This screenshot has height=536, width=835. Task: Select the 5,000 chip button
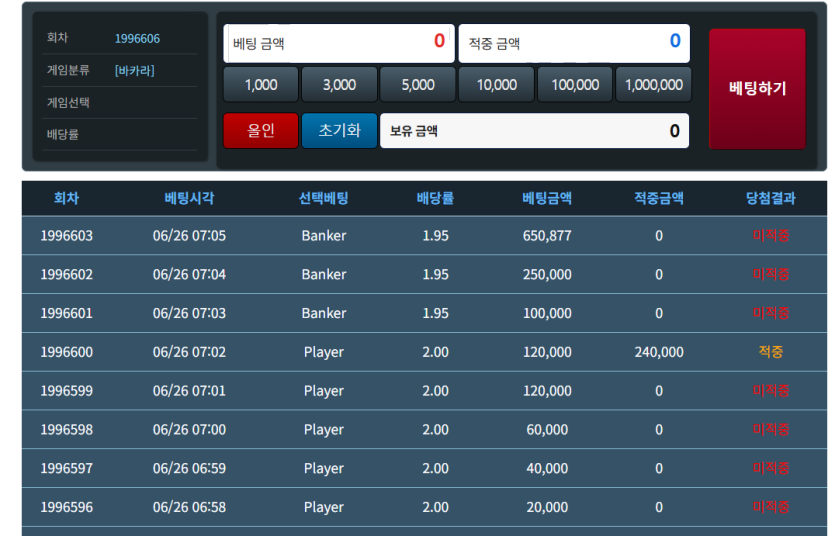[x=418, y=84]
